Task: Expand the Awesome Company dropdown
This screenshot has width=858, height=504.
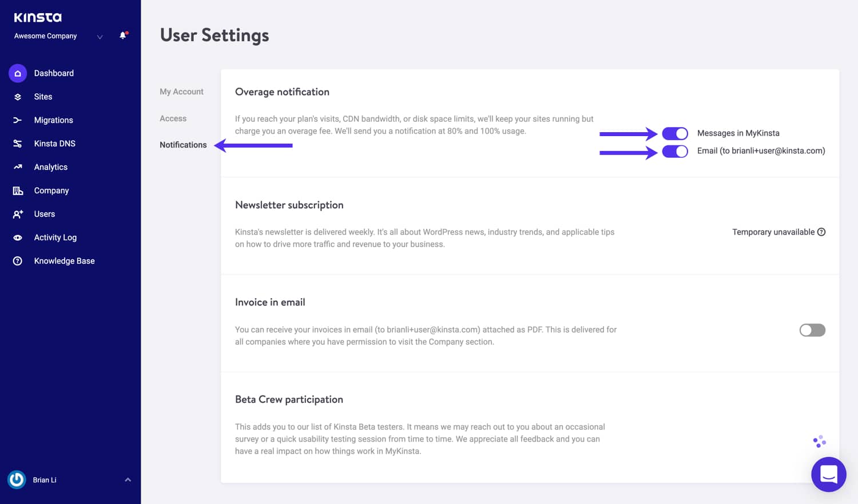Action: pos(100,37)
